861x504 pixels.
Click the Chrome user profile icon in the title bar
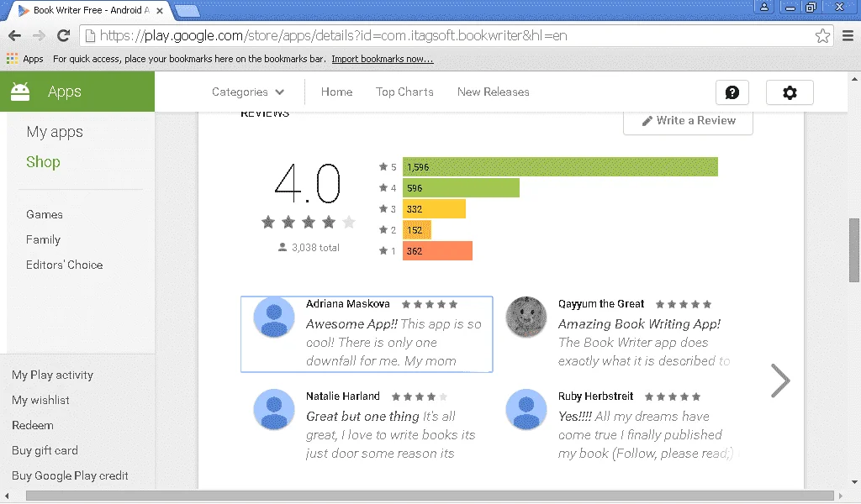click(763, 7)
